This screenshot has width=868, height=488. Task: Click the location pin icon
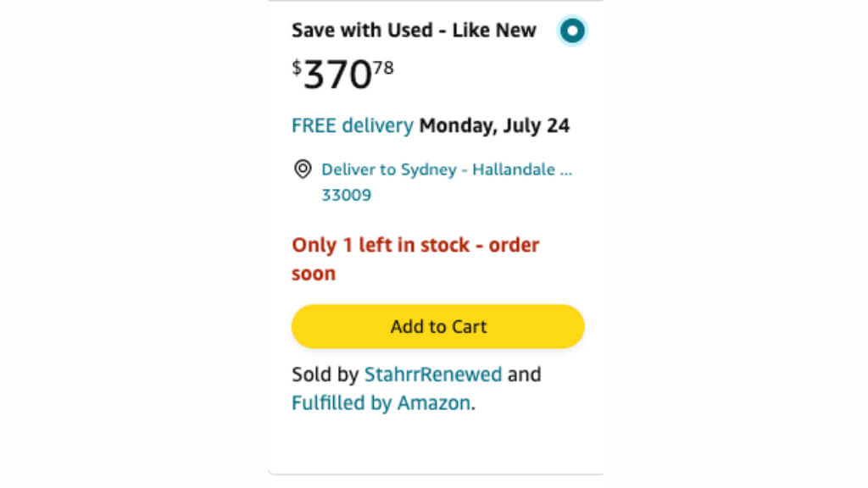[303, 169]
